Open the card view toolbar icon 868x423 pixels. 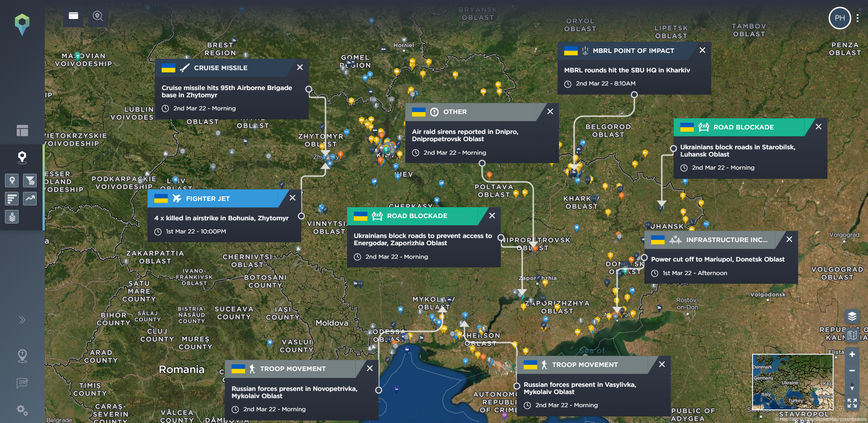(73, 16)
